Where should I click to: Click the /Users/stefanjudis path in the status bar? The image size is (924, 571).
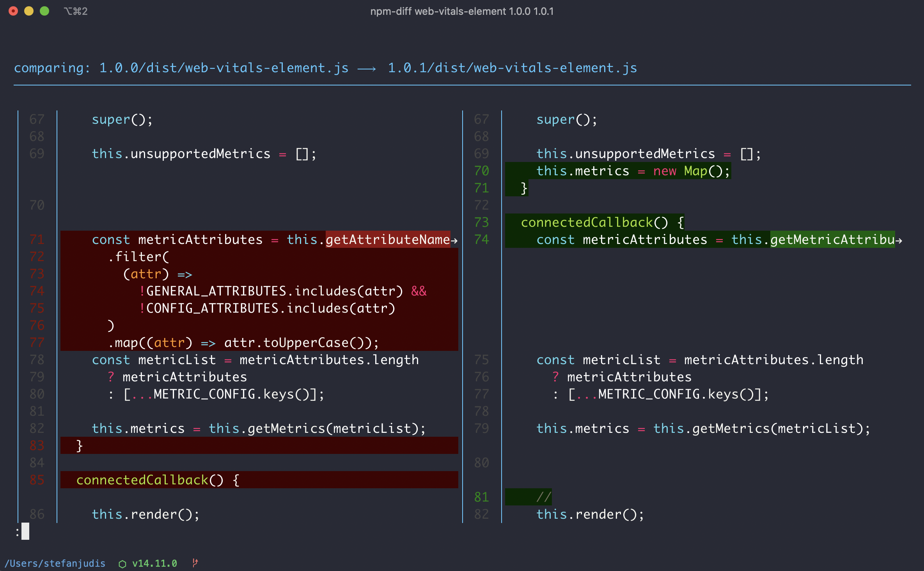(x=55, y=564)
